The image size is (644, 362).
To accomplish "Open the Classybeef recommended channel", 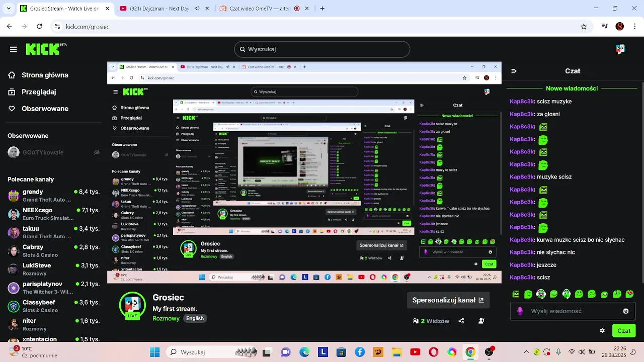I will 53,306.
